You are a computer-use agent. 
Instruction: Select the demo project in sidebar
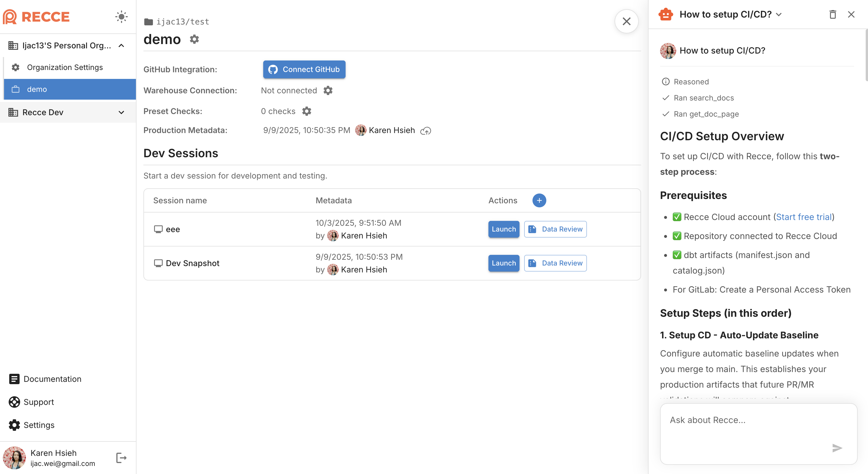point(70,89)
